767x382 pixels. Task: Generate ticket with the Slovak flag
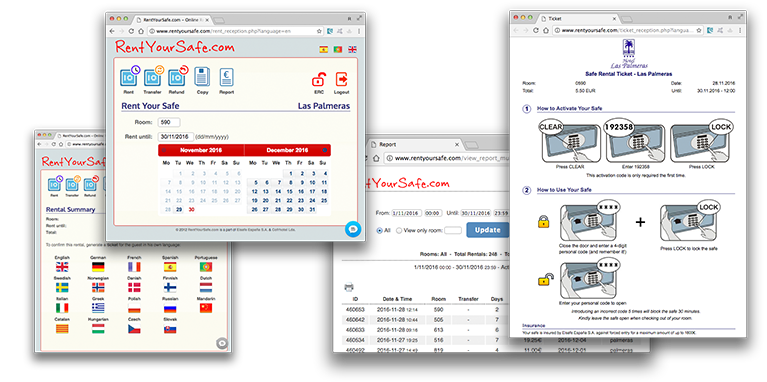pyautogui.click(x=170, y=329)
